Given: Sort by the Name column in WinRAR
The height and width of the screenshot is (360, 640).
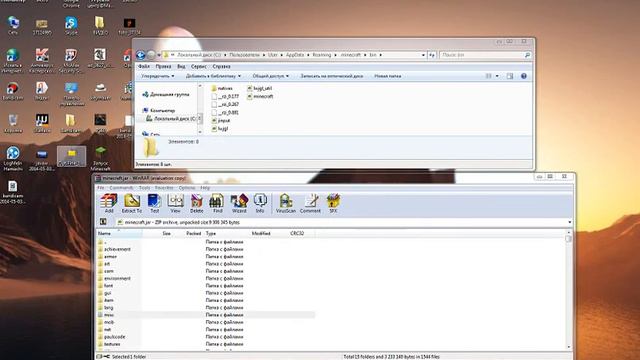Looking at the screenshot, I should 119,233.
